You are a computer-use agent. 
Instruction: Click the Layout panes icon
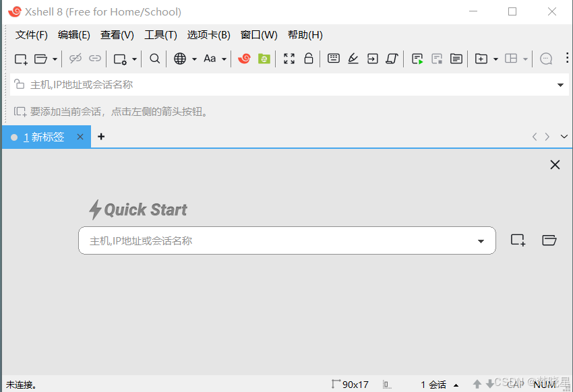pyautogui.click(x=511, y=59)
